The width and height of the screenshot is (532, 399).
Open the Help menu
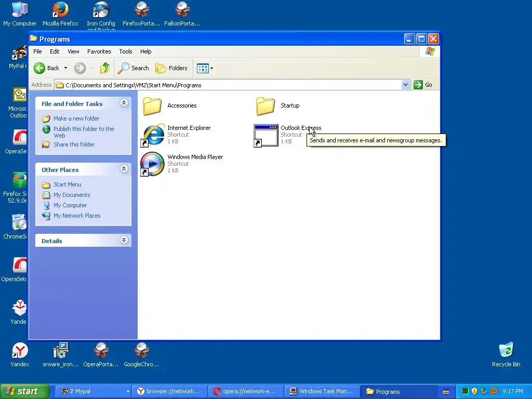pyautogui.click(x=145, y=51)
